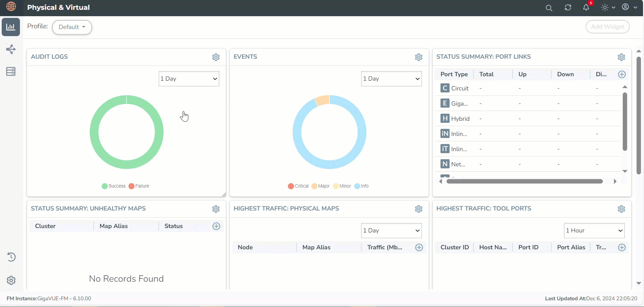
Task: Toggle the Critical legend in Events chart
Action: click(x=298, y=186)
